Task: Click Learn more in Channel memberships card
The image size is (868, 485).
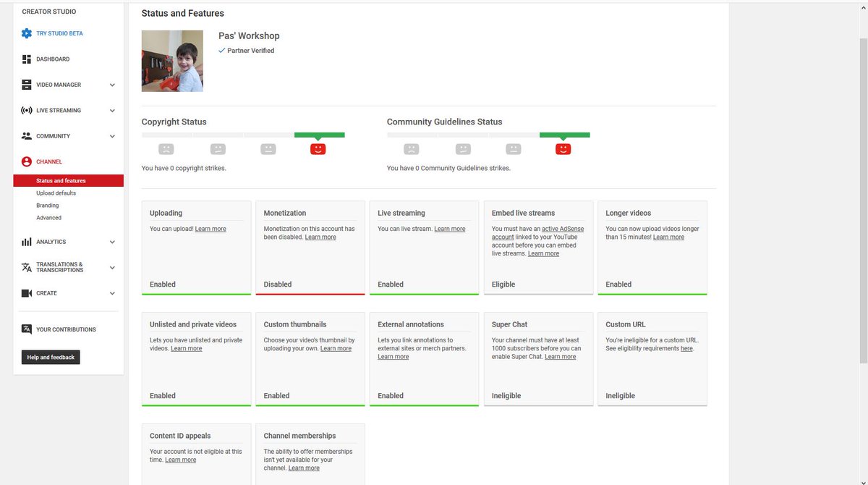Action: pos(304,468)
